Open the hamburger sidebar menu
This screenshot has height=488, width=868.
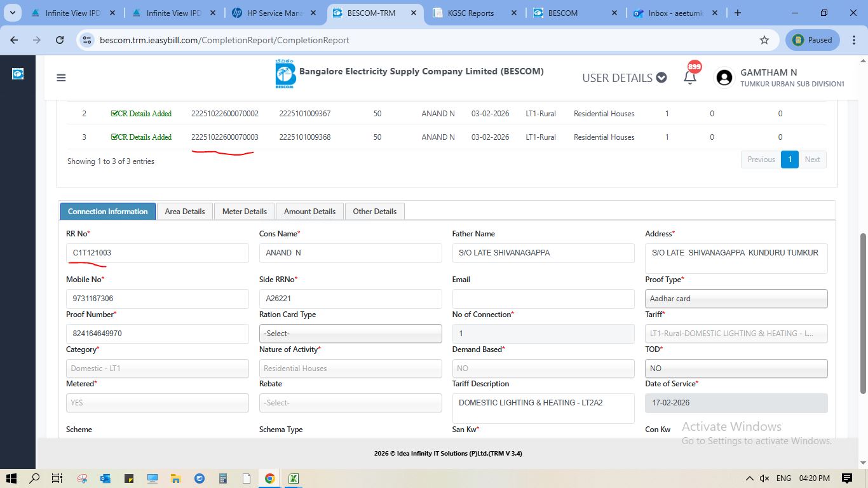pyautogui.click(x=61, y=78)
